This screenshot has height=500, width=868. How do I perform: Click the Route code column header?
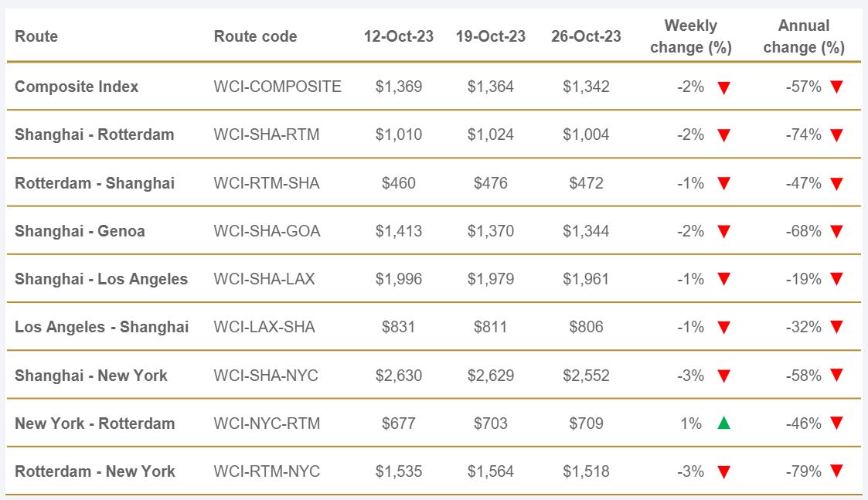[255, 36]
